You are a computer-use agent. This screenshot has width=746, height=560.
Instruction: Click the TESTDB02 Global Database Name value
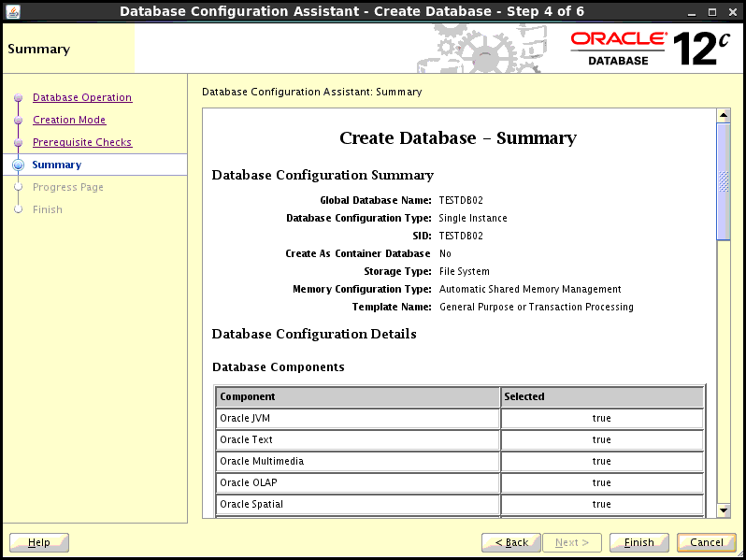click(x=461, y=200)
